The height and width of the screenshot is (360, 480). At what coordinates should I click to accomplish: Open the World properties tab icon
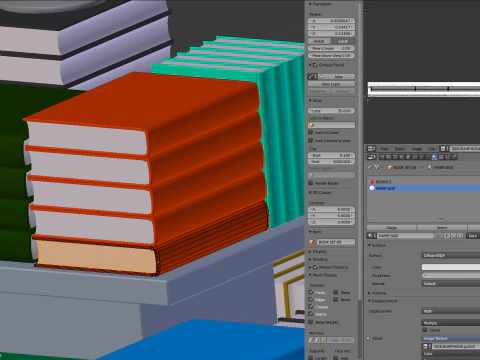click(402, 157)
